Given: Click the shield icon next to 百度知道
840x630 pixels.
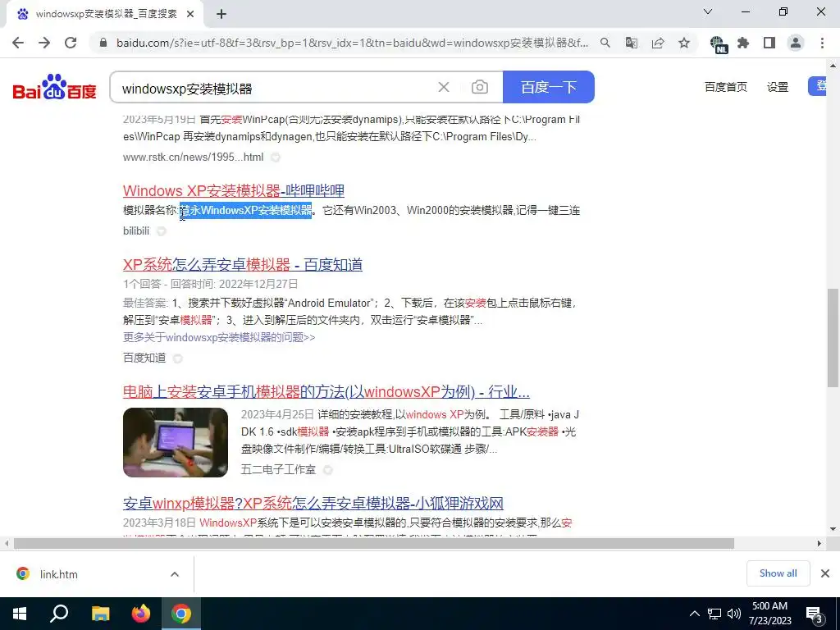Looking at the screenshot, I should click(178, 358).
